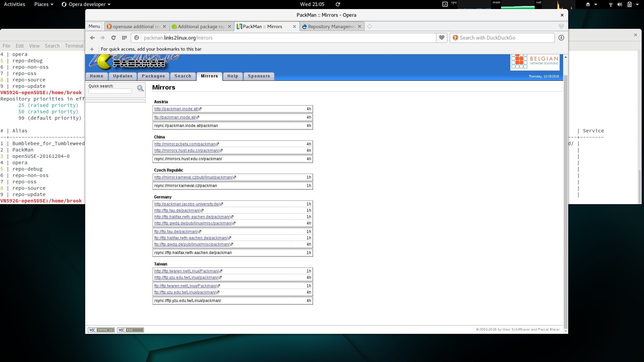Viewport: 644px width, 362px height.
Task: Open the Packages navigation tab
Action: pyautogui.click(x=153, y=76)
